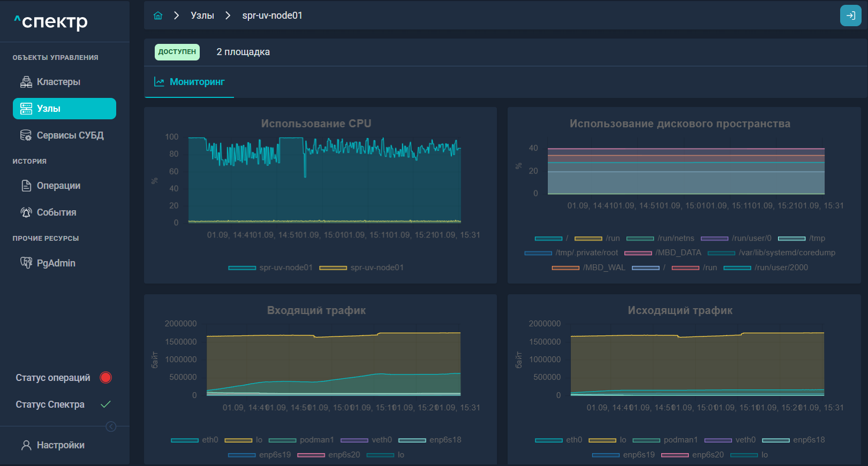
Task: Click the Статус операций label
Action: coord(53,378)
